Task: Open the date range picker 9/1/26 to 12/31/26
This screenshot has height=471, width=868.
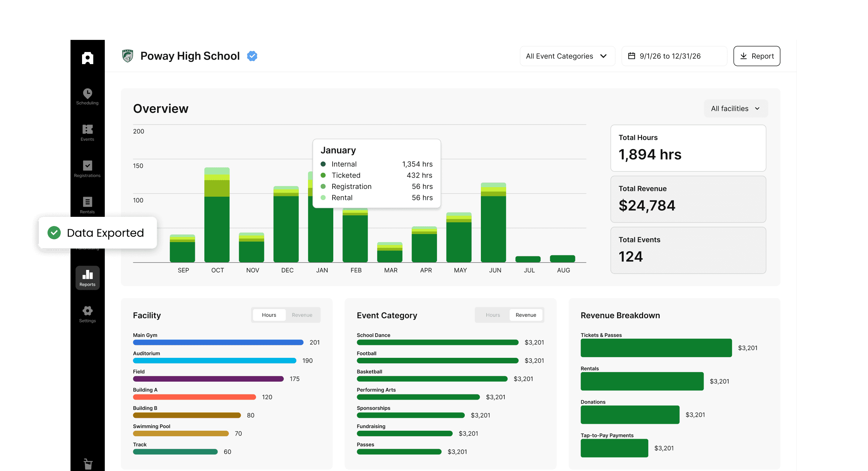Action: pyautogui.click(x=674, y=56)
